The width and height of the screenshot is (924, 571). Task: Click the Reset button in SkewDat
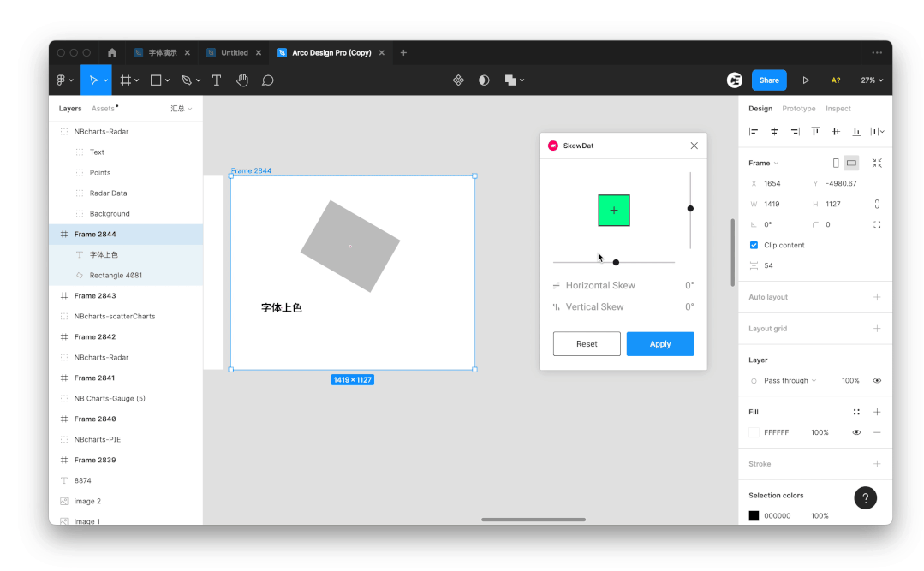(x=587, y=344)
